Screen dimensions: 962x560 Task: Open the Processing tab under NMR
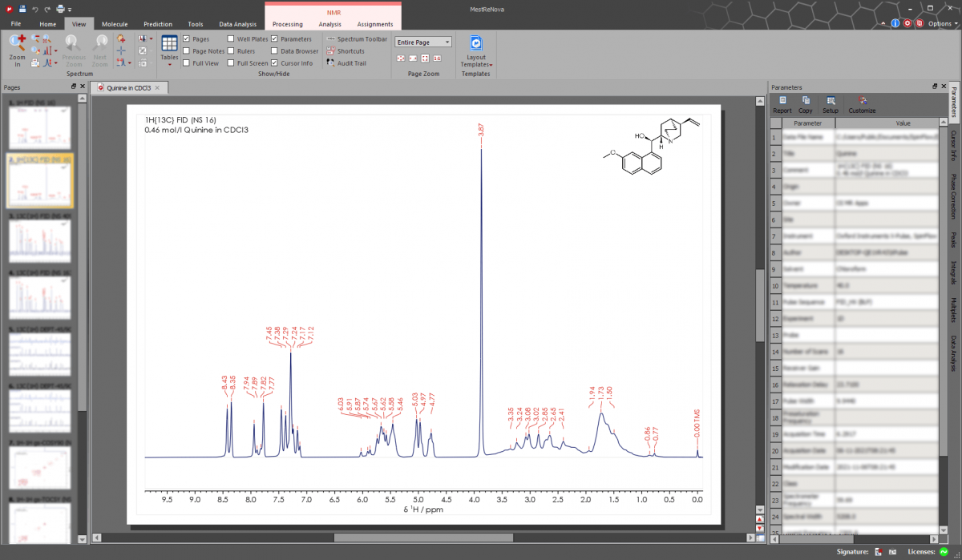click(287, 24)
